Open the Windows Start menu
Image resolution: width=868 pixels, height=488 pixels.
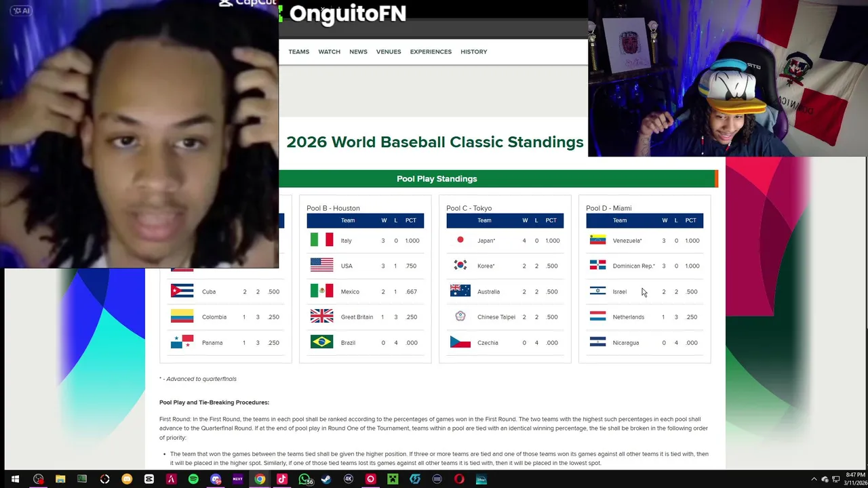15,479
